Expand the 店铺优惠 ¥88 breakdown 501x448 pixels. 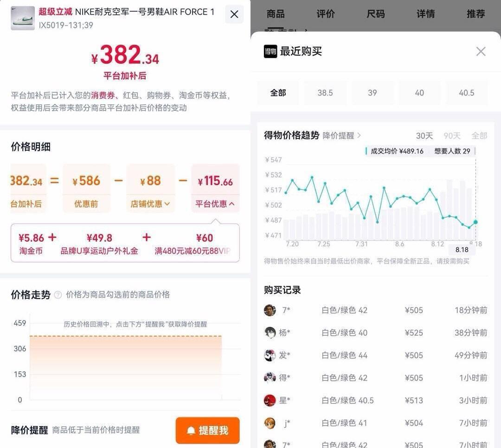click(150, 204)
